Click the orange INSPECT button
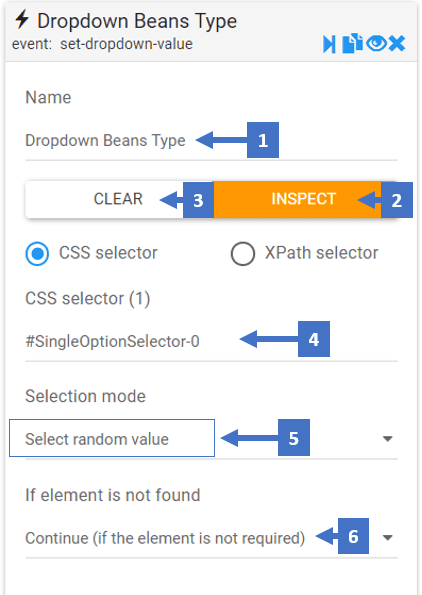Image resolution: width=422 pixels, height=595 pixels. [305, 199]
